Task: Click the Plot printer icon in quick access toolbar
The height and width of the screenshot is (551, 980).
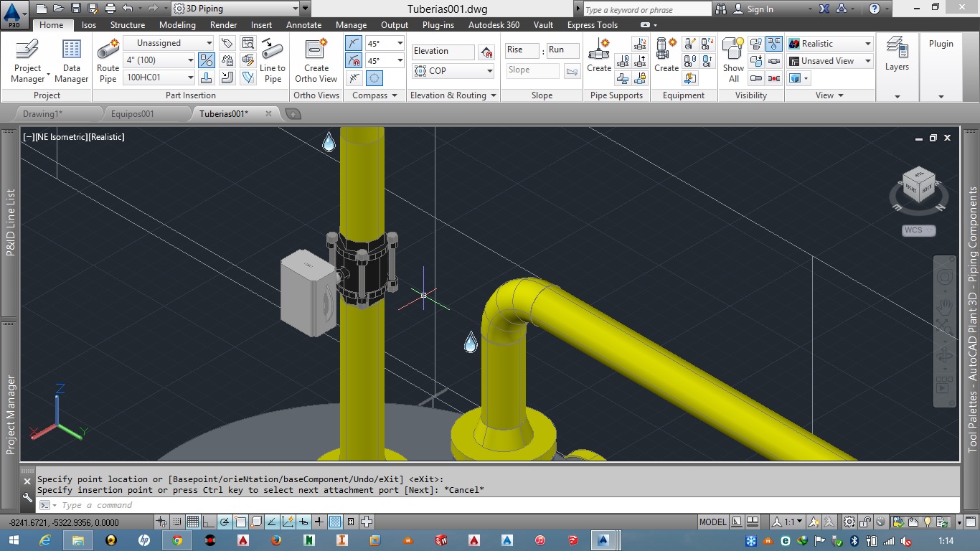Action: (110, 9)
